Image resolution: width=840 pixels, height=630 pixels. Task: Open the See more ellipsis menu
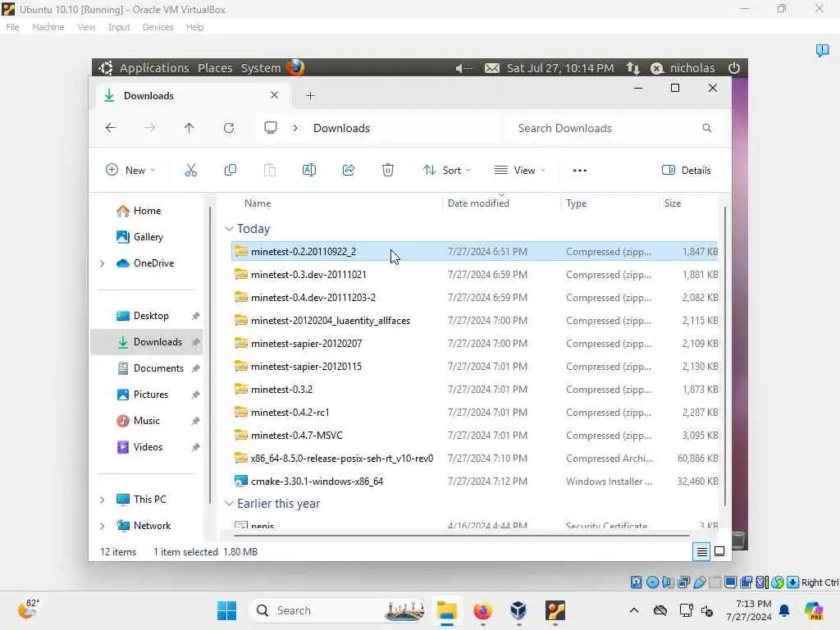point(580,171)
